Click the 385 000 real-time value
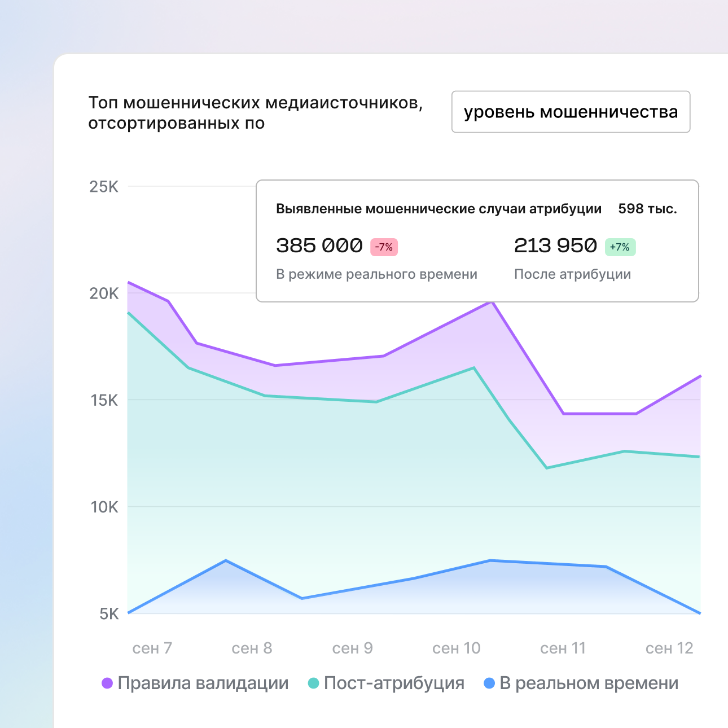 tap(319, 245)
